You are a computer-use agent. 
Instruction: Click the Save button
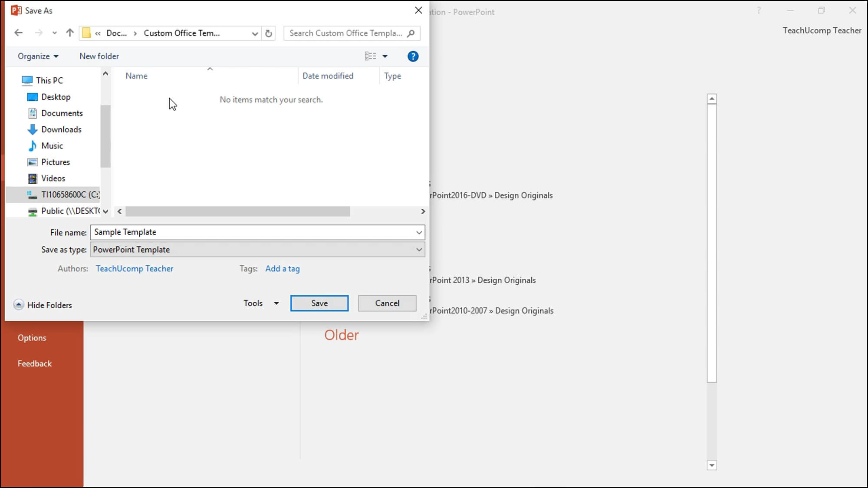coord(319,303)
